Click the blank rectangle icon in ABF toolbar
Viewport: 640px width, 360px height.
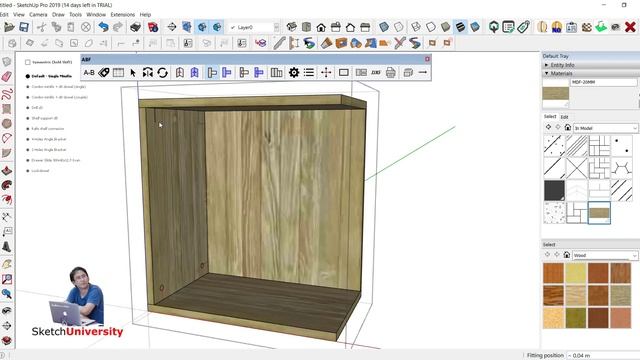click(x=344, y=73)
